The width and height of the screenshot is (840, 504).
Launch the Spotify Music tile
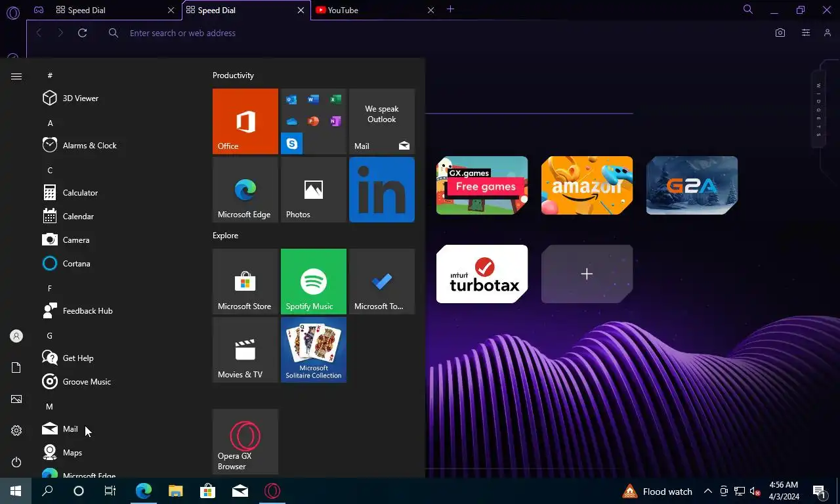click(x=314, y=282)
